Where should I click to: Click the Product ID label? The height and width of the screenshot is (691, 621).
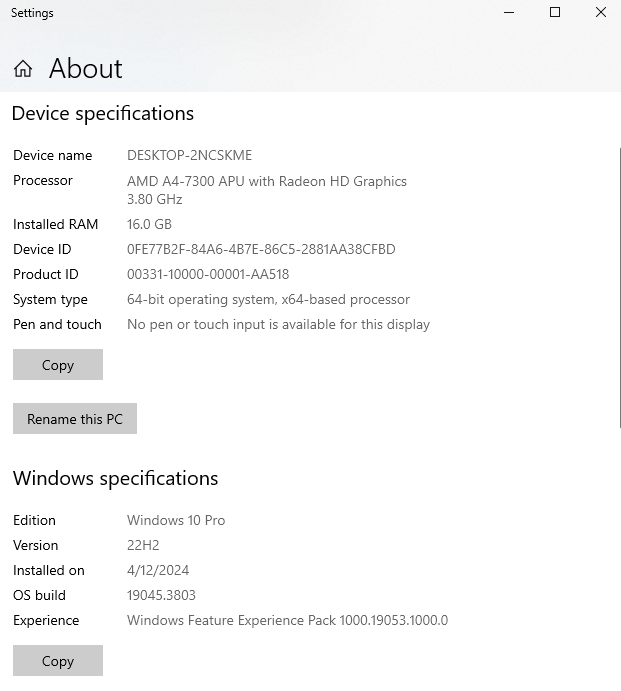click(46, 275)
